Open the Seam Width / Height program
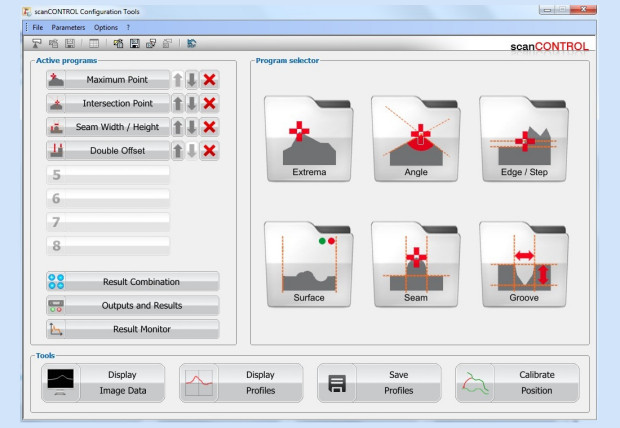620x428 pixels. [x=108, y=127]
